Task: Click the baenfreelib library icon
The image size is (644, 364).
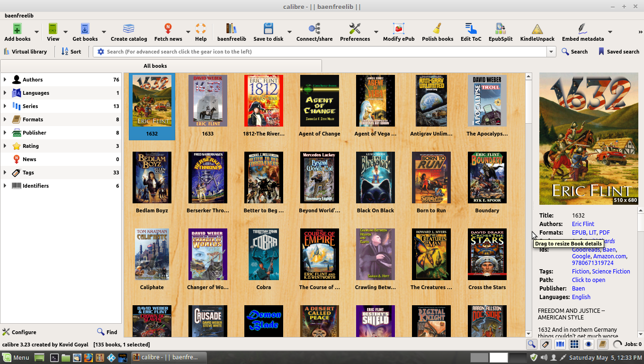Action: tap(232, 29)
